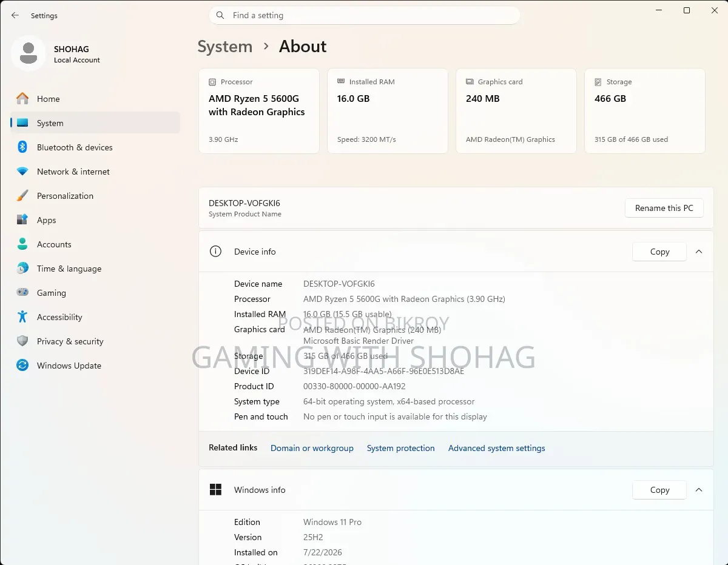Click 'Speed: 3200 MT/s' text
The height and width of the screenshot is (565, 728).
click(x=366, y=139)
